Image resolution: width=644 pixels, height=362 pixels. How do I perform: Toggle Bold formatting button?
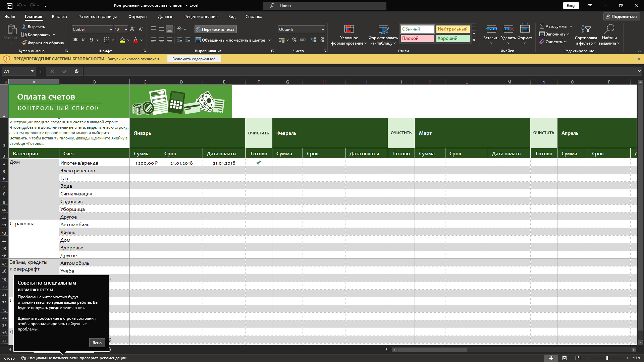[75, 40]
